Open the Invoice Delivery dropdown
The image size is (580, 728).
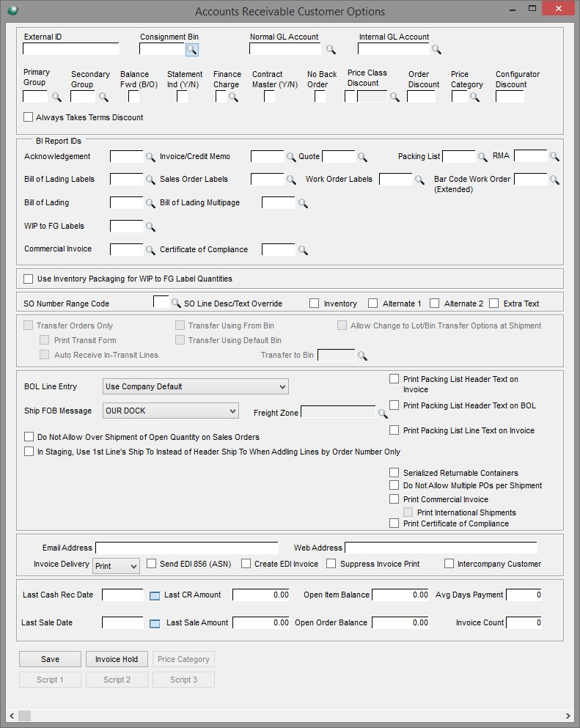coord(116,566)
